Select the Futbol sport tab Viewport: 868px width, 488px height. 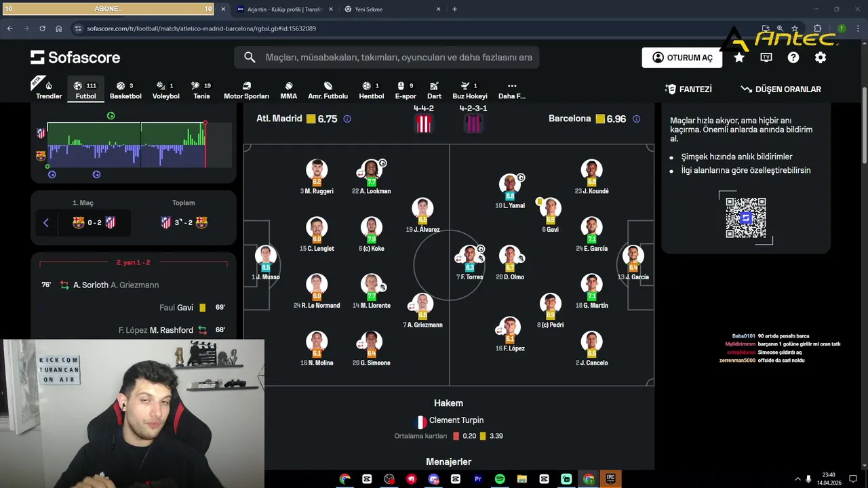tap(85, 90)
